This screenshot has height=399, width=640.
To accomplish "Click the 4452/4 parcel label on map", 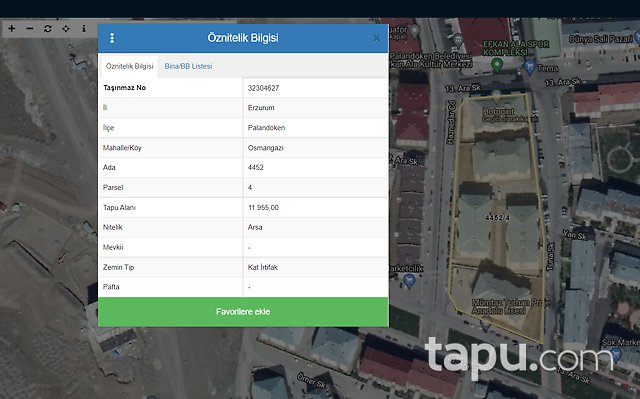I will (497, 218).
